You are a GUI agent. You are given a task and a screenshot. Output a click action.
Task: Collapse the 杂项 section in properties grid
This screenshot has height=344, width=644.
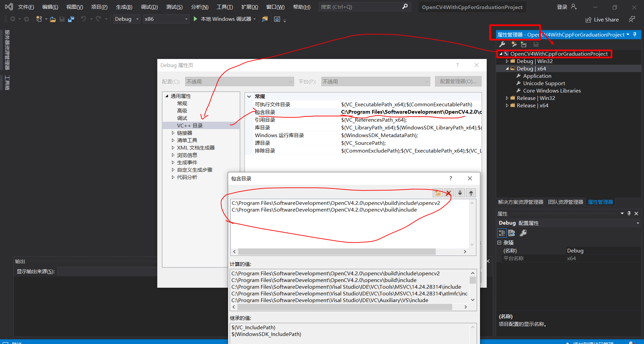pyautogui.click(x=499, y=242)
